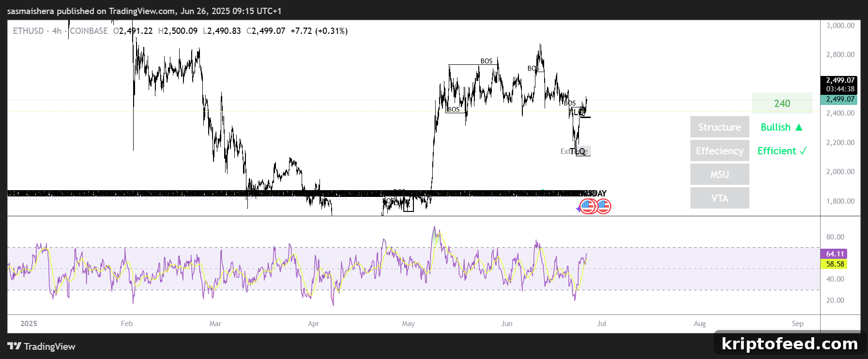This screenshot has height=359, width=868.
Task: Click the header text with publisher sasmaishera
Action: point(144,11)
